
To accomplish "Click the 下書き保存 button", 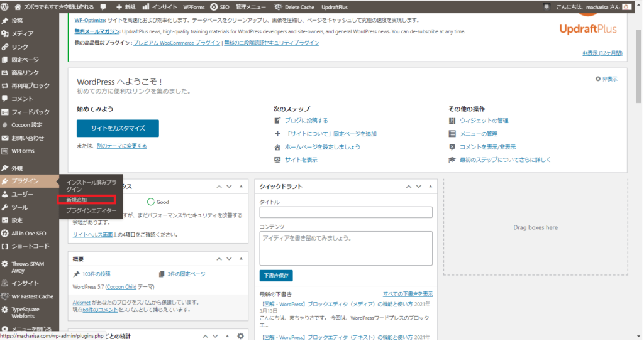I will [x=275, y=276].
